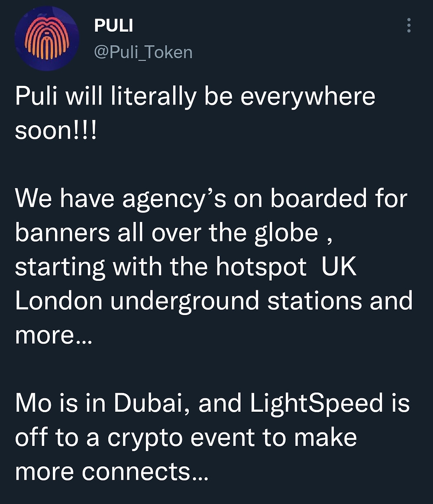Image resolution: width=433 pixels, height=504 pixels.
Task: Click the word 'soon!!!' in the tweet
Action: point(55,131)
